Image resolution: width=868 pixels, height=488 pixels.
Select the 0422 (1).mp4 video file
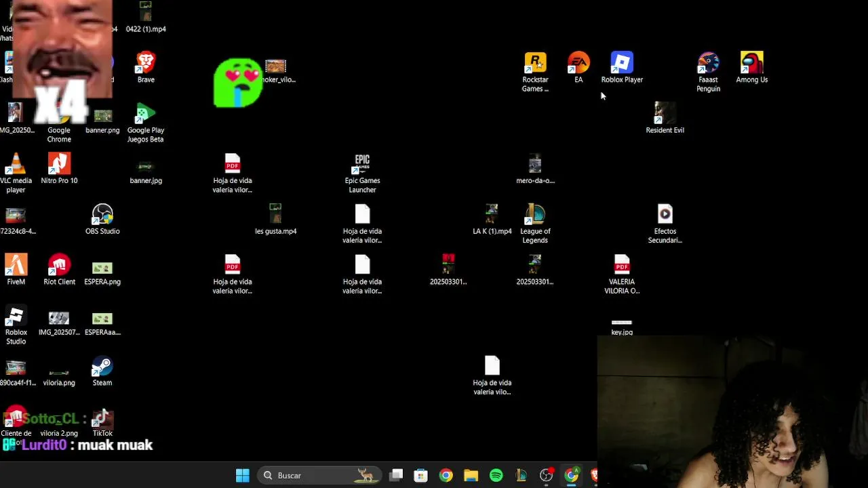click(146, 17)
